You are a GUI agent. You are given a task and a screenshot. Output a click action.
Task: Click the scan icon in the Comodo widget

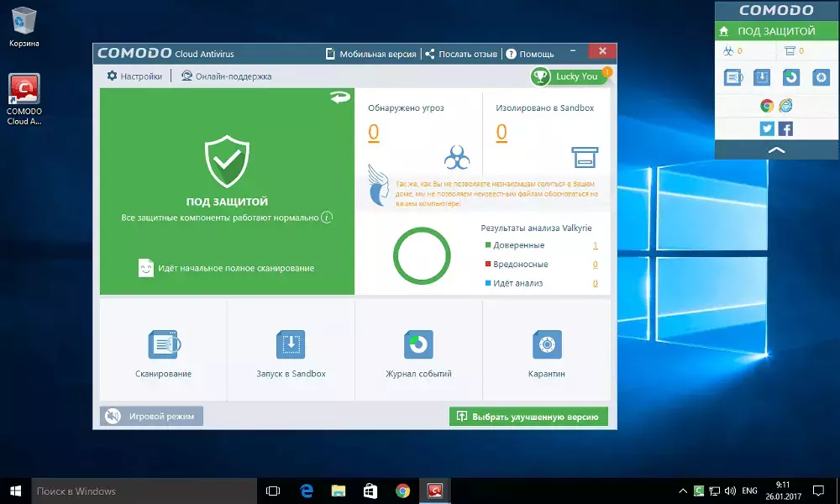click(733, 77)
